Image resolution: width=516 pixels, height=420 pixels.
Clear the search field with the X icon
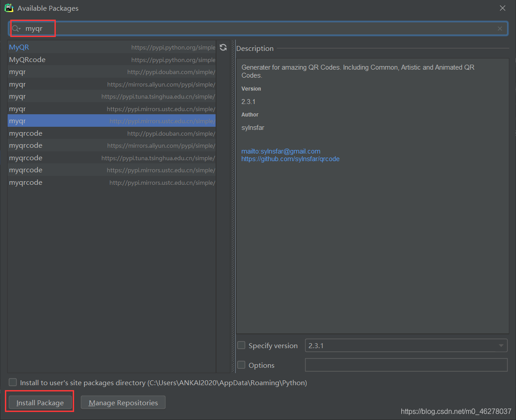click(500, 29)
